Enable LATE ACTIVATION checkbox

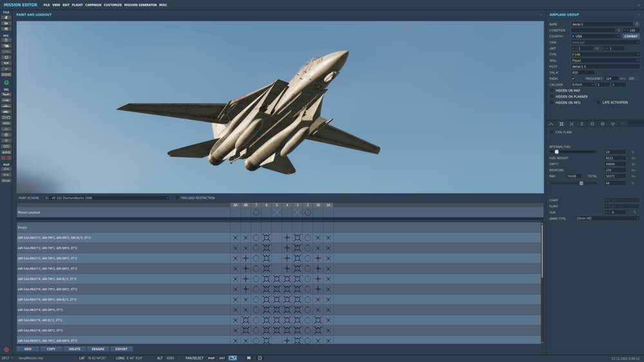click(598, 102)
